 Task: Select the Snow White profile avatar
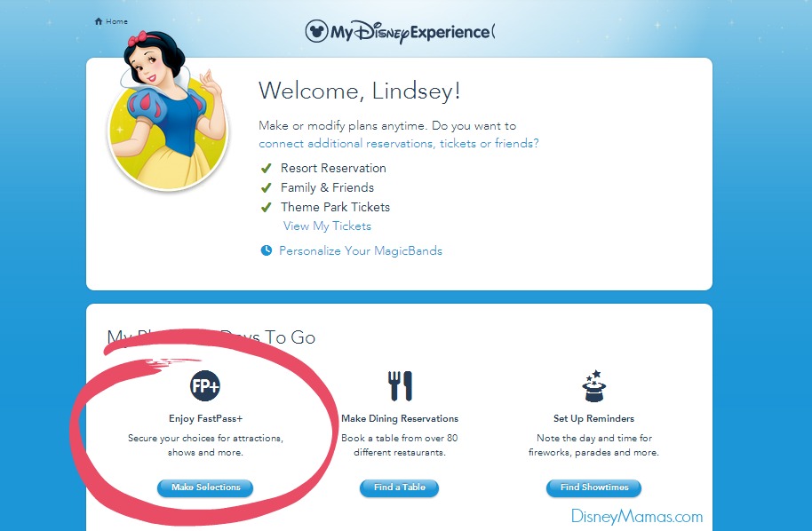[168, 111]
